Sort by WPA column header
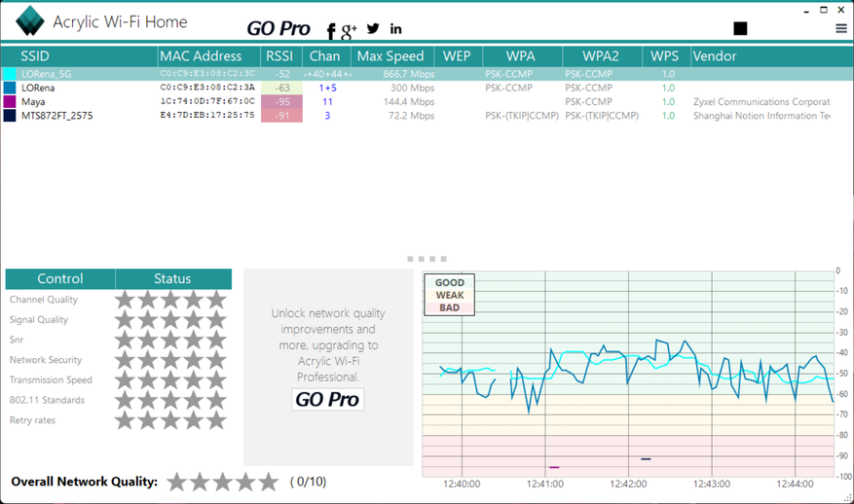 (x=522, y=56)
